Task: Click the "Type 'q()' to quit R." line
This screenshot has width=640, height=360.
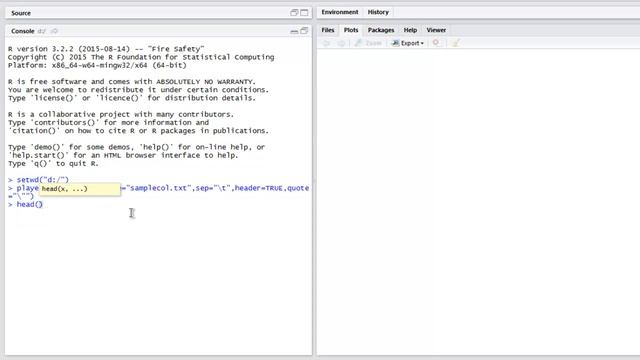Action: pyautogui.click(x=53, y=163)
